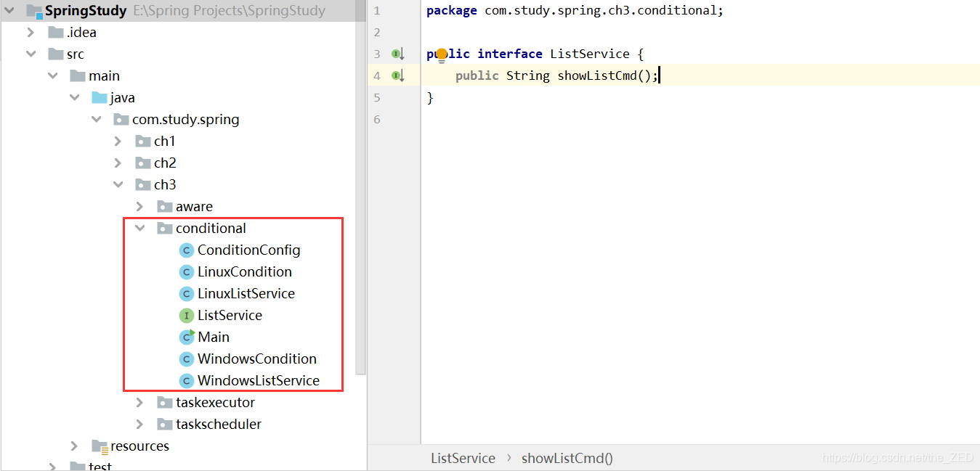The height and width of the screenshot is (471, 980).
Task: Click the implemented-interface gutter icon on line 3
Action: pos(396,53)
